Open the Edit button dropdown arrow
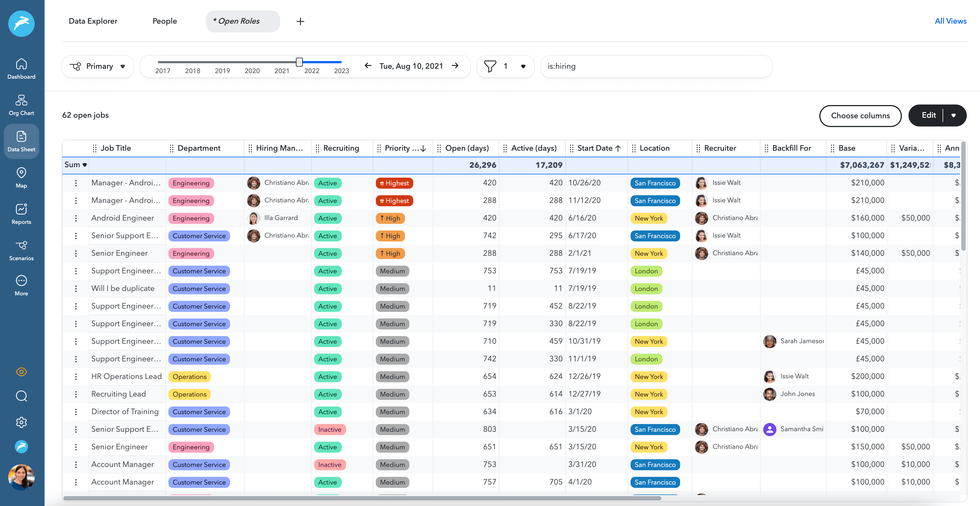Screen dimensions: 980x506 (x=954, y=115)
